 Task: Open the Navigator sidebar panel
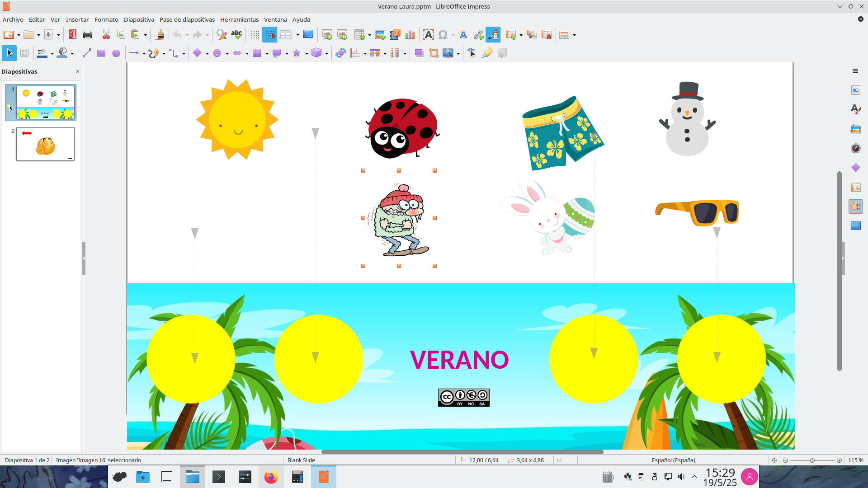tap(855, 148)
